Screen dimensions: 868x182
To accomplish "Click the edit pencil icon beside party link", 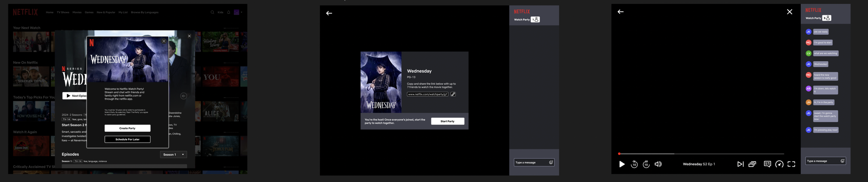I will click(453, 94).
